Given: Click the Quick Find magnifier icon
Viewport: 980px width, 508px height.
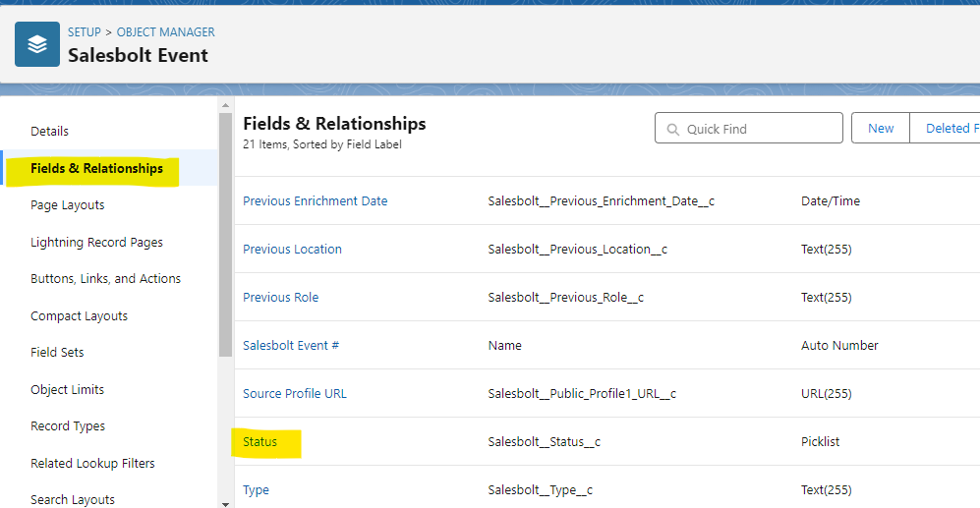Looking at the screenshot, I should click(672, 130).
